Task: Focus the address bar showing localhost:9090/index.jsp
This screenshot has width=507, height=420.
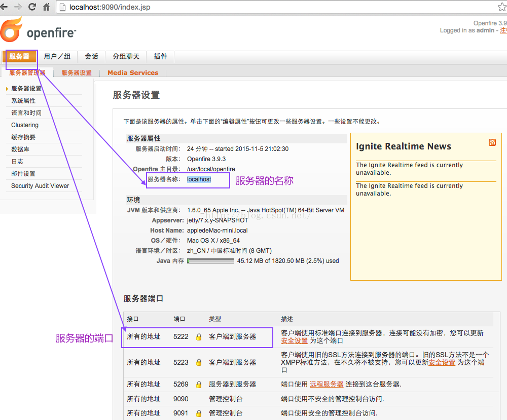Action: pos(278,7)
